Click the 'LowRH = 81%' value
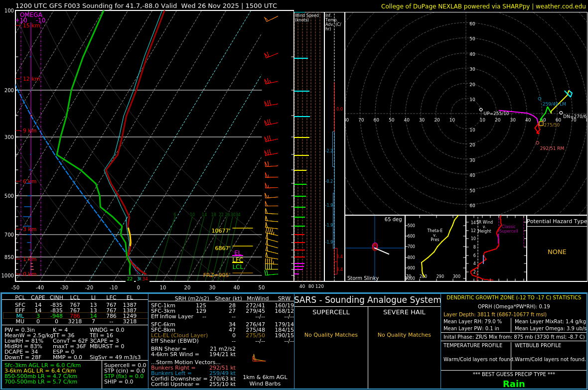 point(24,341)
